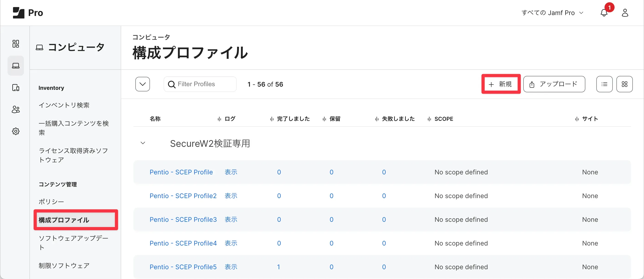Open the notifications bell icon
644x279 pixels.
pyautogui.click(x=604, y=13)
